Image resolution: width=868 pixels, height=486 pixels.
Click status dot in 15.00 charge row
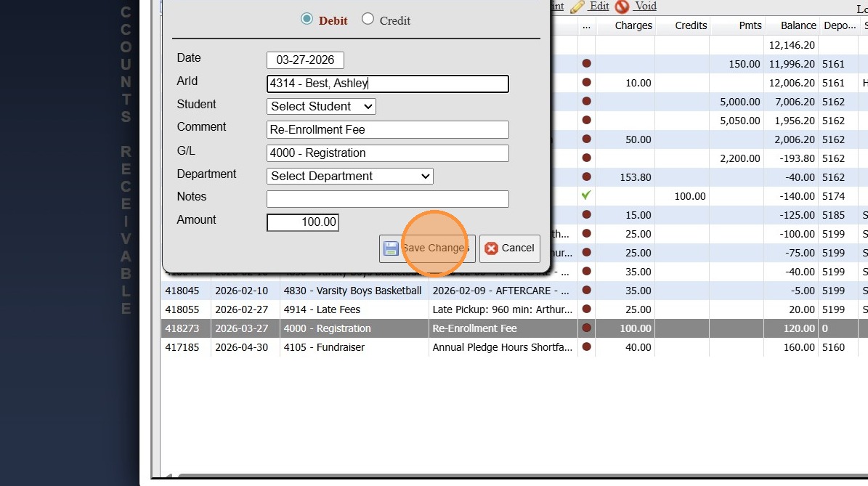[x=587, y=215]
